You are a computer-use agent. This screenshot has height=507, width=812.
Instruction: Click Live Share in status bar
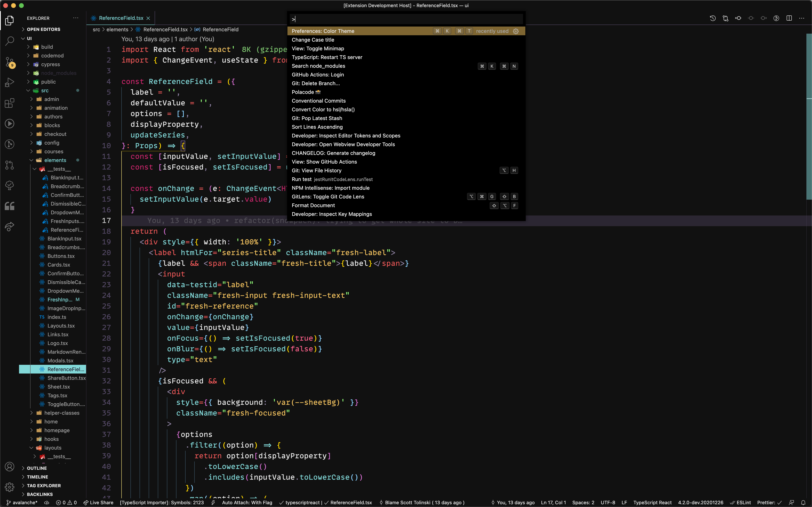click(x=99, y=502)
